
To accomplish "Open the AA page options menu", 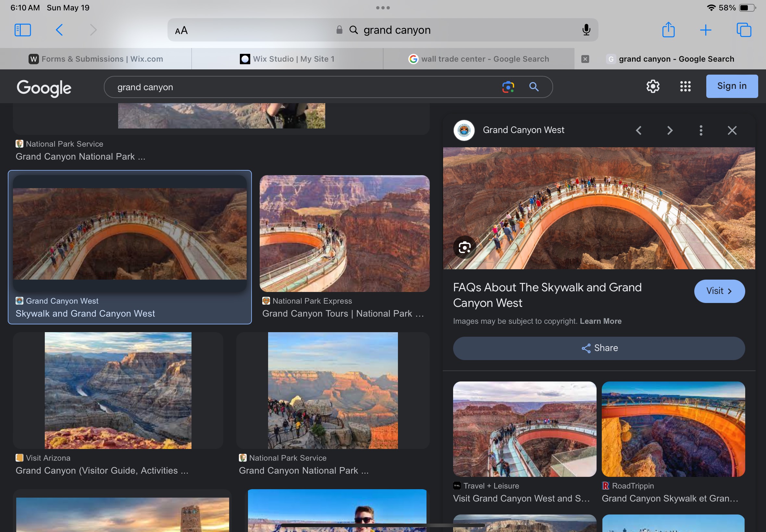I will 181,31.
